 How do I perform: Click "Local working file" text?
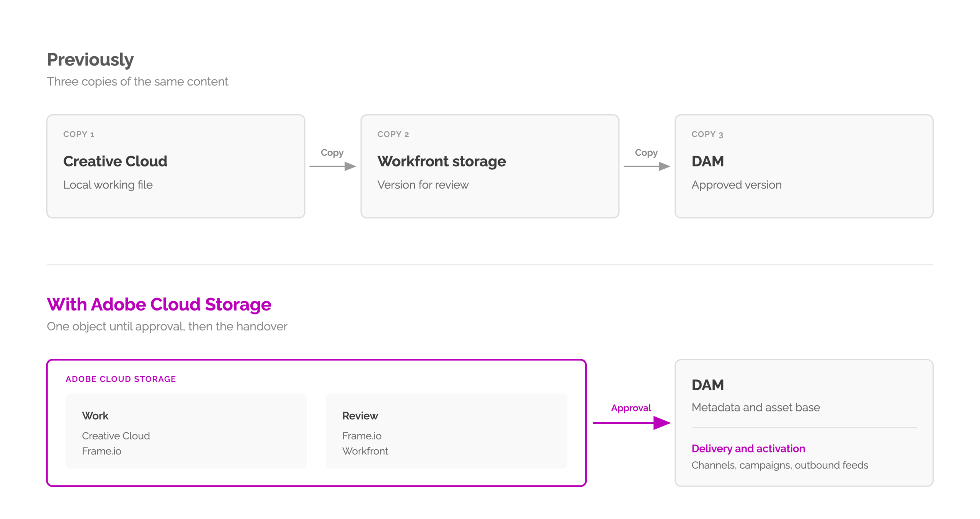108,185
